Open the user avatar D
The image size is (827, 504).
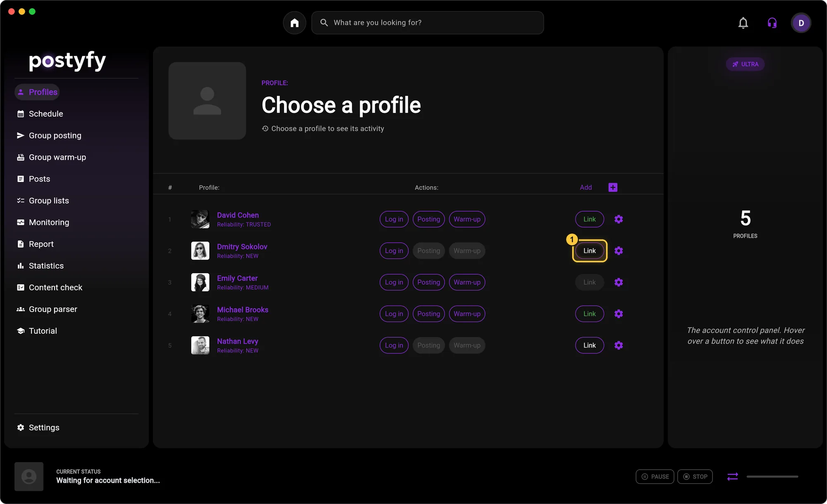click(801, 23)
